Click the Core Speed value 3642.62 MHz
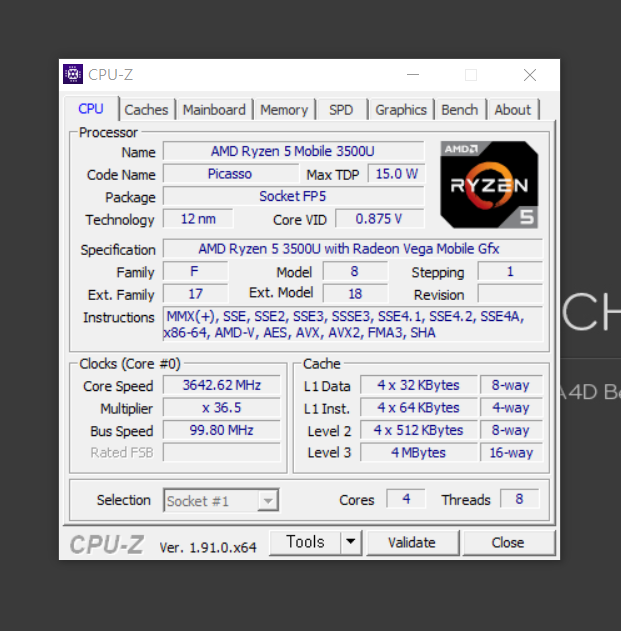Screen dimensions: 621x631 coord(222,385)
